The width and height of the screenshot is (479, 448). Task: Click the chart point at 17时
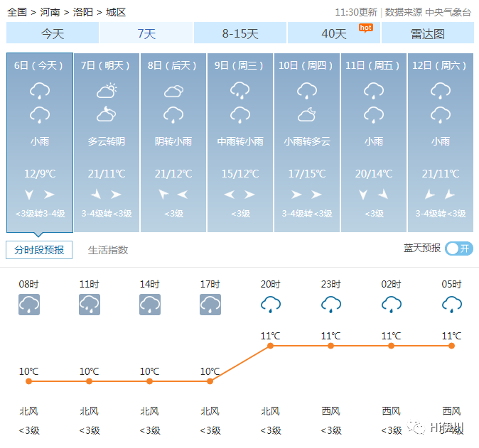[210, 381]
